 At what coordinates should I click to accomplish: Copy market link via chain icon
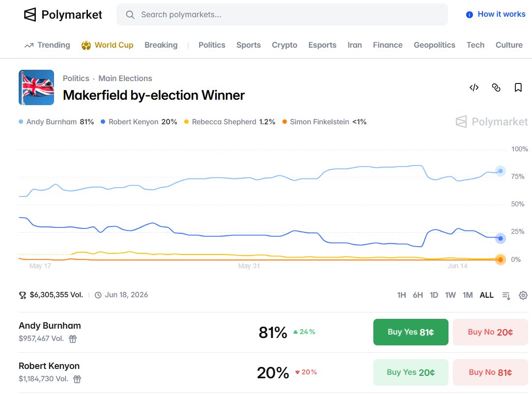(x=496, y=87)
